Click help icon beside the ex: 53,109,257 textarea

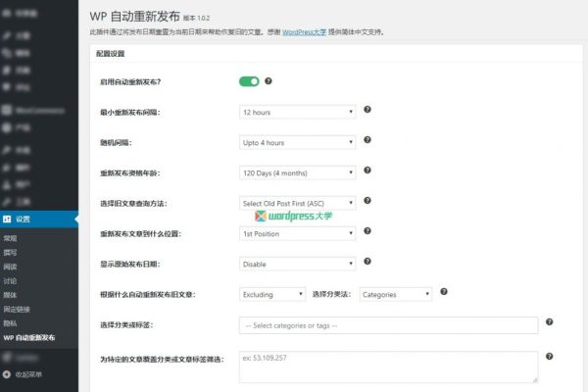pos(550,357)
